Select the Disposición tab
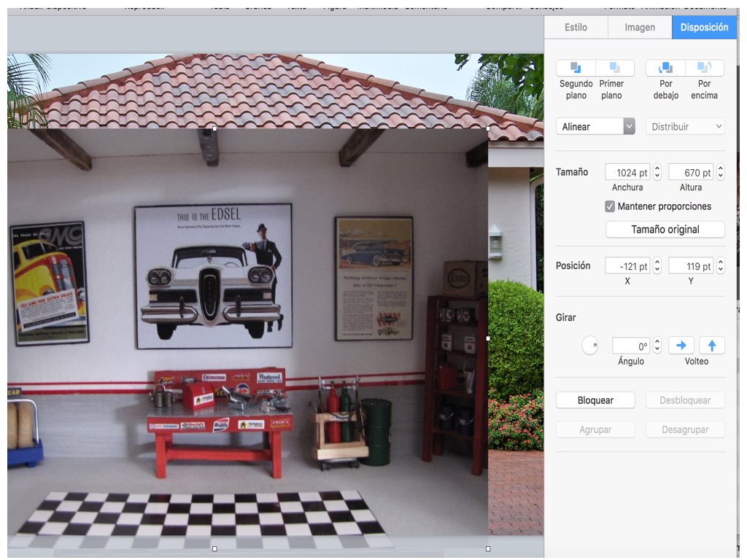The image size is (747, 560). [x=704, y=27]
